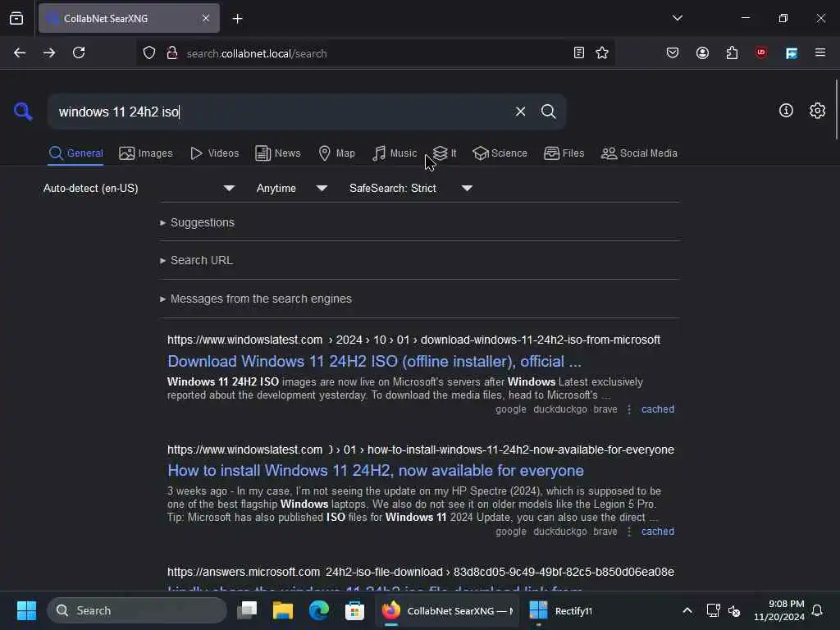
Task: Close the CollabNet SearXNG tab
Action: (206, 18)
